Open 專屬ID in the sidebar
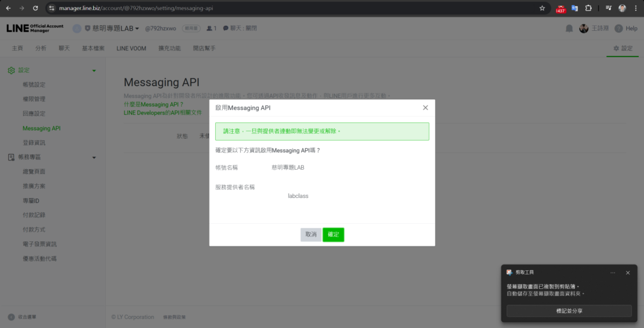Image resolution: width=644 pixels, height=328 pixels. (x=31, y=200)
